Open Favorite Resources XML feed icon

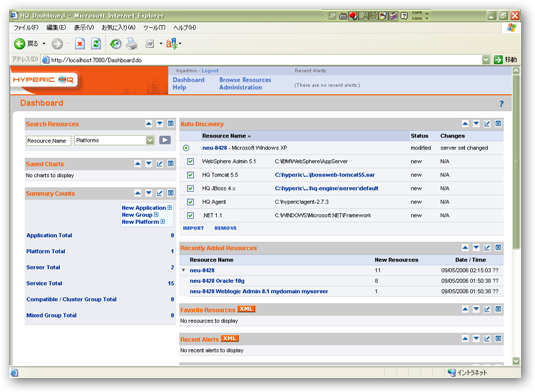(x=246, y=309)
